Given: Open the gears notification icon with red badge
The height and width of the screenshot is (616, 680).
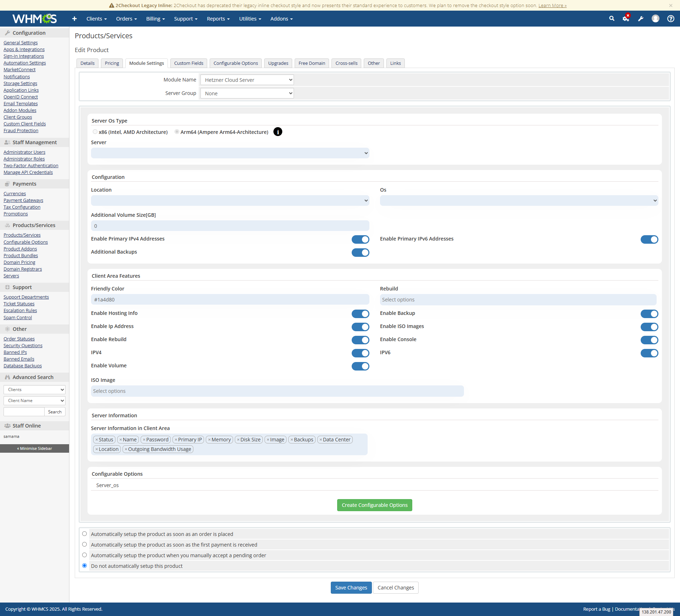Looking at the screenshot, I should coord(626,18).
